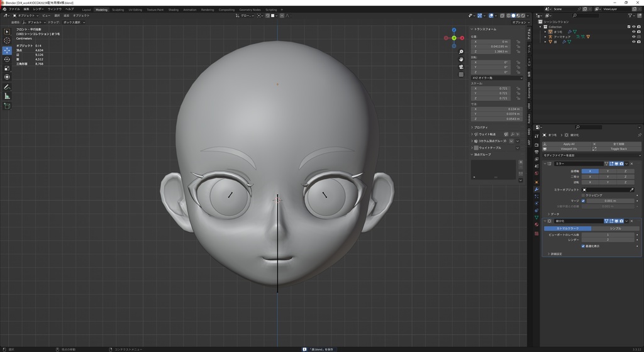The image size is (644, 352).
Task: Select the Move tool in the toolbar
Action: (7, 50)
